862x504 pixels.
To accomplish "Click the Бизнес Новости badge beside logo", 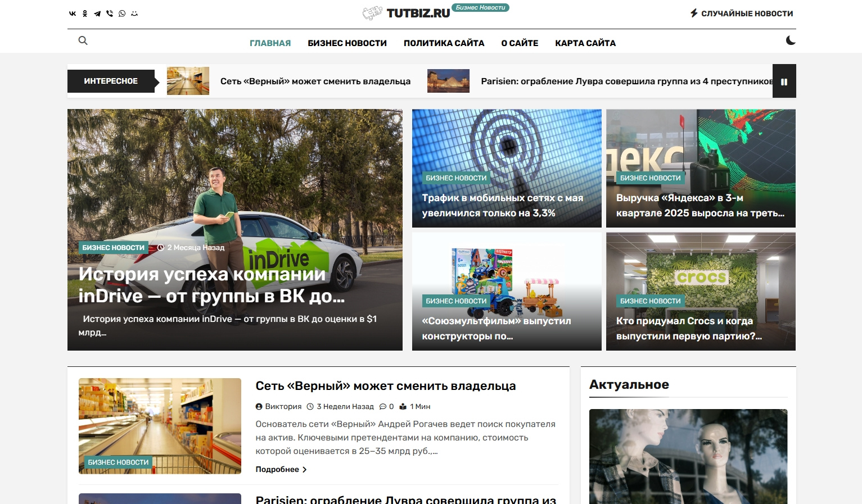I will click(481, 8).
